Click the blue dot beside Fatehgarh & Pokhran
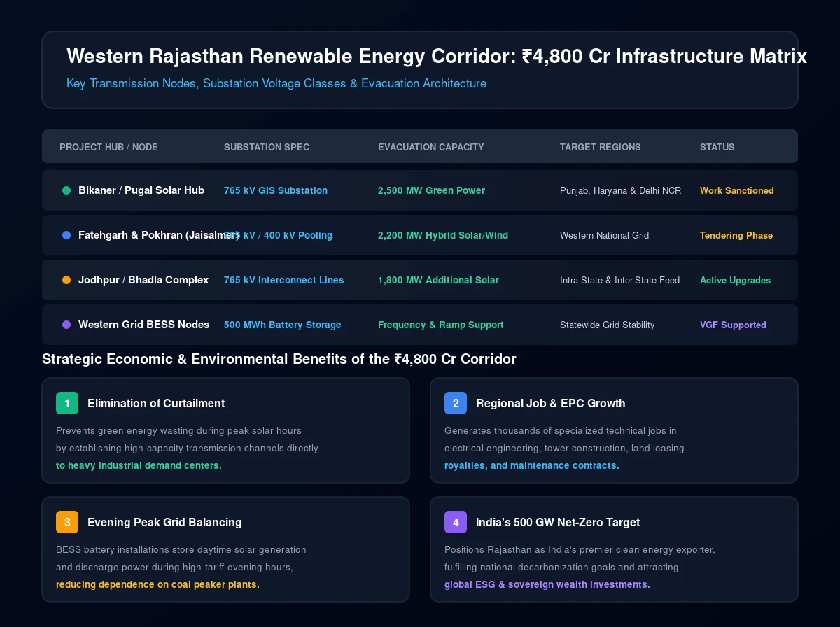The image size is (840, 627). point(66,235)
